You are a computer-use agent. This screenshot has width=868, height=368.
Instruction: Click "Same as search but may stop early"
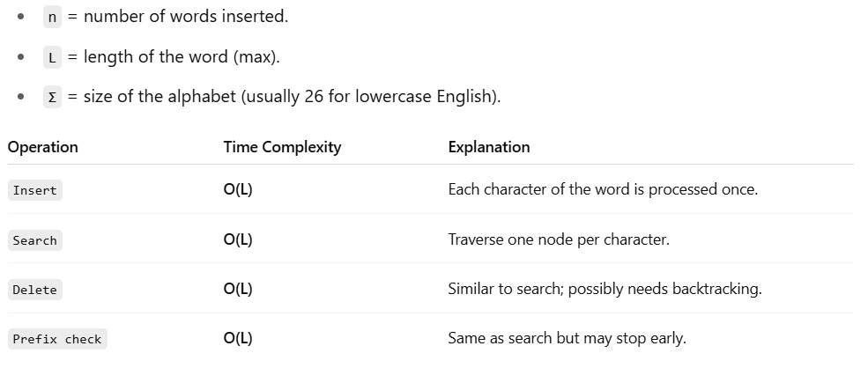tap(567, 338)
